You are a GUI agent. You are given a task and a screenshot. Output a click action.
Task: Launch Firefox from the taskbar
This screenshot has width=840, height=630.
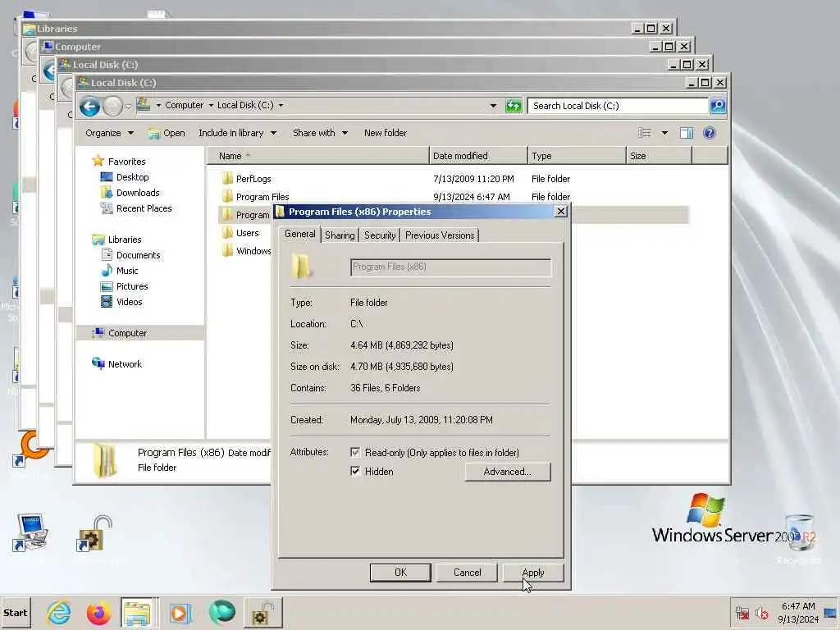click(98, 613)
